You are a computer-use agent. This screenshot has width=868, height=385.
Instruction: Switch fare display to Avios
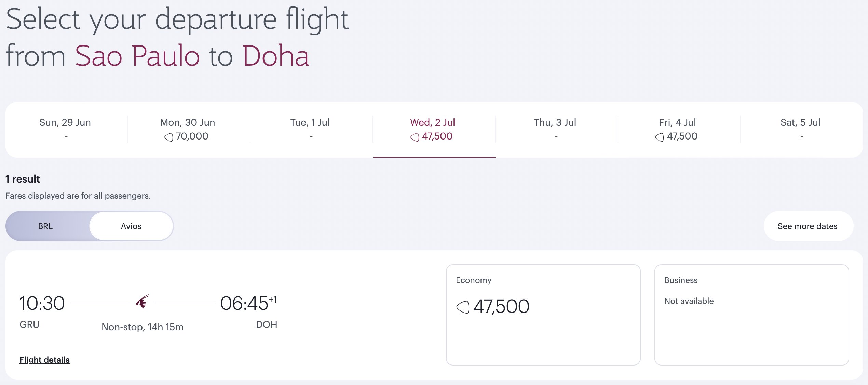(x=131, y=226)
